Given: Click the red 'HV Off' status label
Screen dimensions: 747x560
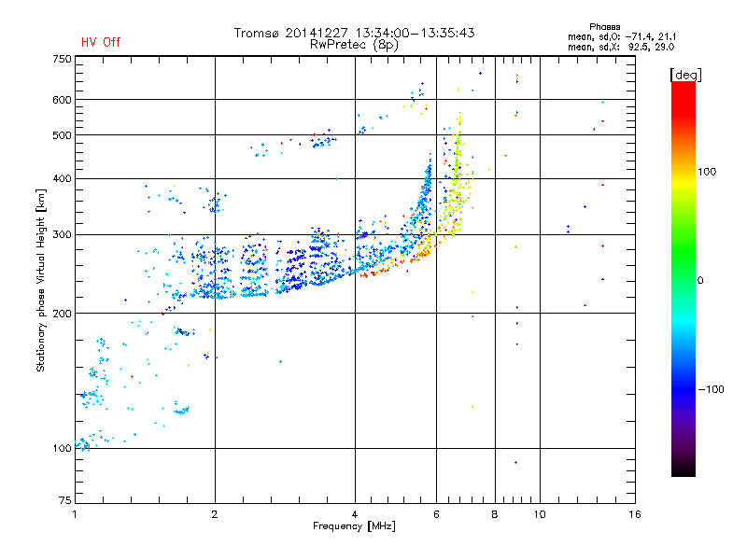Looking at the screenshot, I should click(101, 42).
